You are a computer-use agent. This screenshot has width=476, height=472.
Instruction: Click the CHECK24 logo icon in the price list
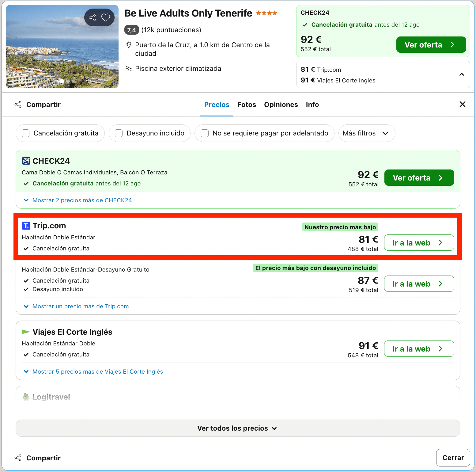pyautogui.click(x=26, y=161)
